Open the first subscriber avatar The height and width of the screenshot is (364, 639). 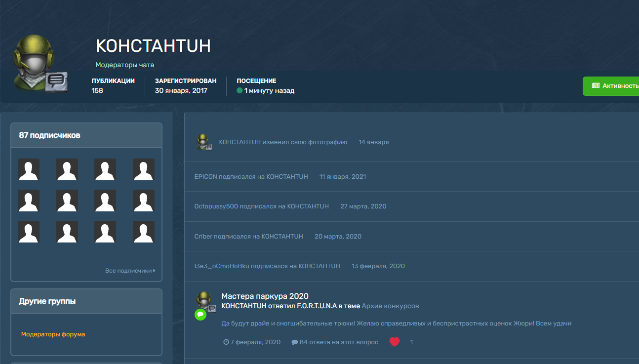pos(29,169)
